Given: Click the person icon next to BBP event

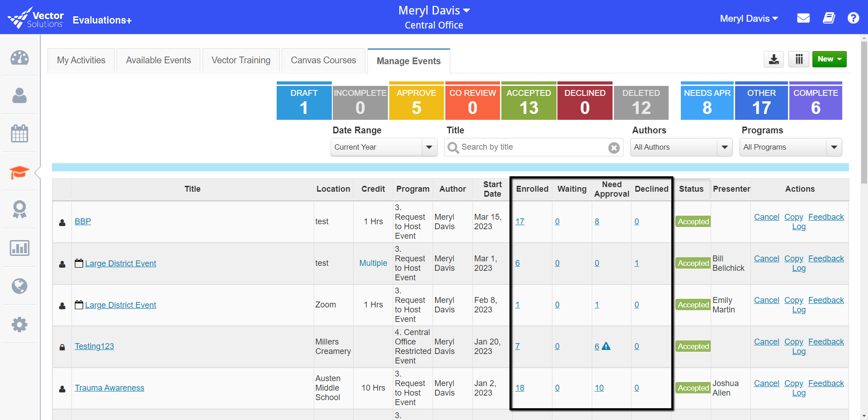Looking at the screenshot, I should click(x=62, y=222).
